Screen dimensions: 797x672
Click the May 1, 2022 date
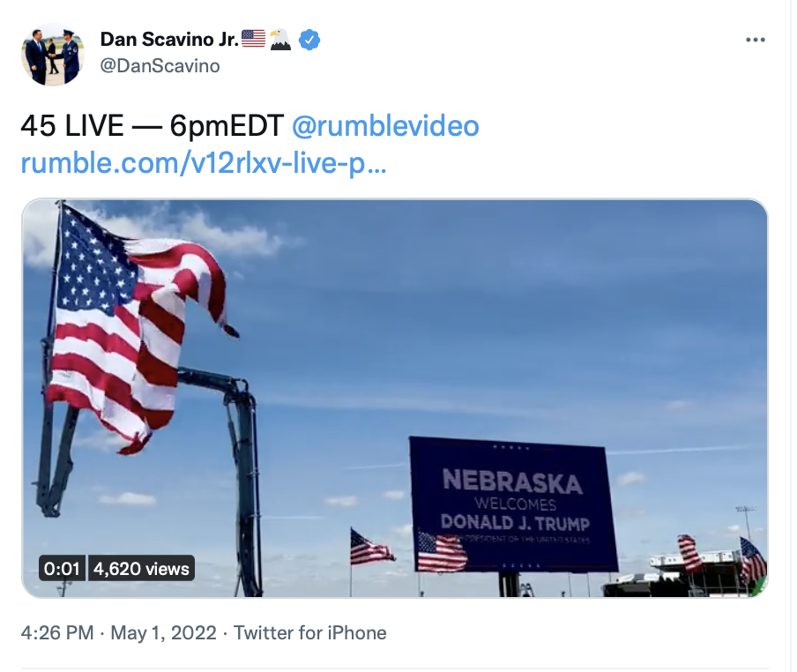pos(164,633)
